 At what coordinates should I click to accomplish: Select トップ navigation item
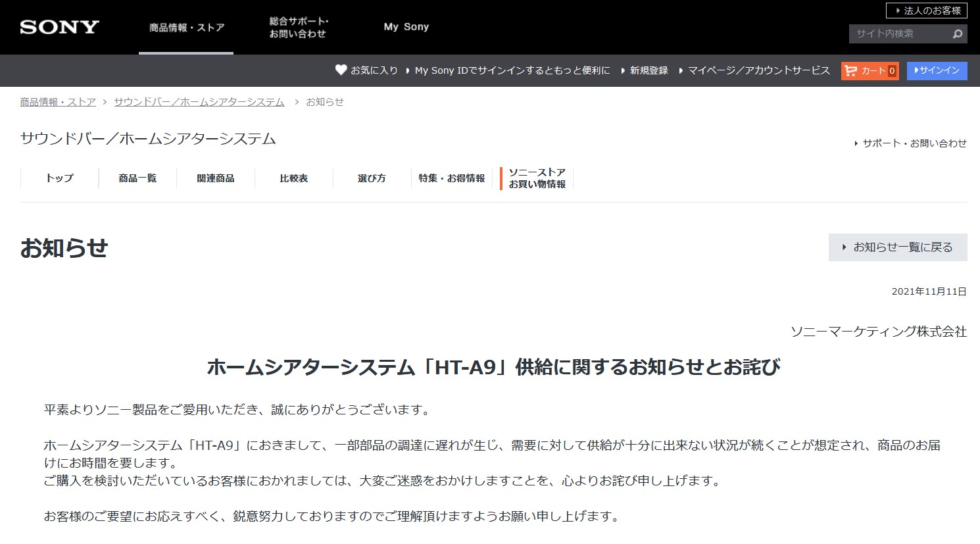point(59,178)
